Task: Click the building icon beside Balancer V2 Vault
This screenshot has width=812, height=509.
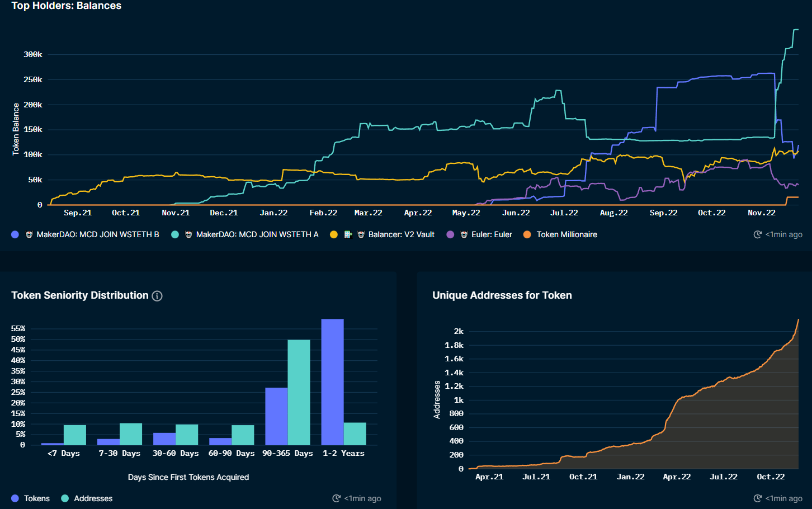Action: [348, 234]
